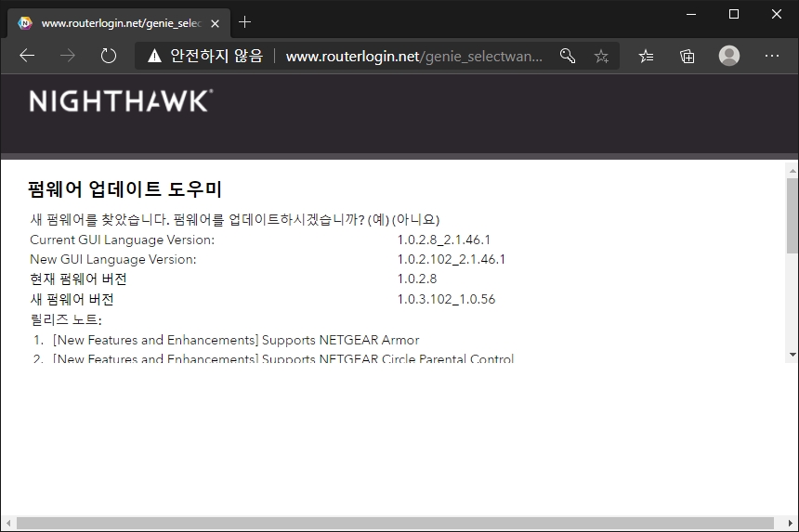Select the www.routerlogin.net tab
The width and height of the screenshot is (799, 532).
point(119,23)
